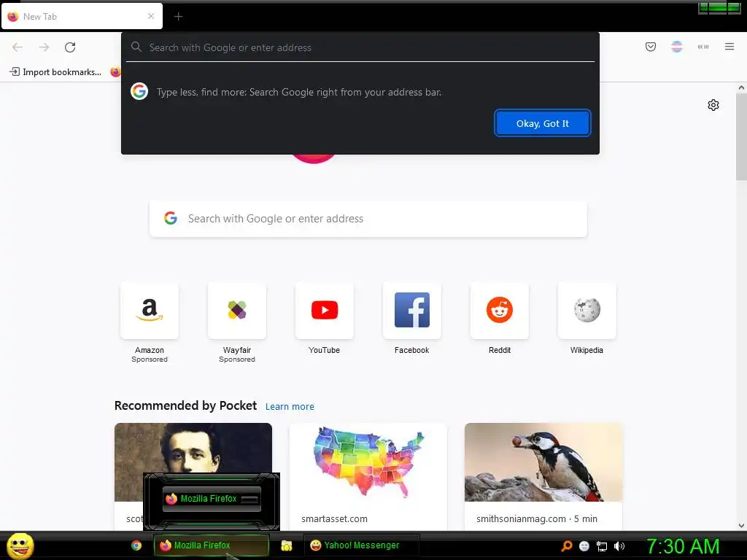
Task: Open the orange magnifier tray icon
Action: [x=566, y=546]
